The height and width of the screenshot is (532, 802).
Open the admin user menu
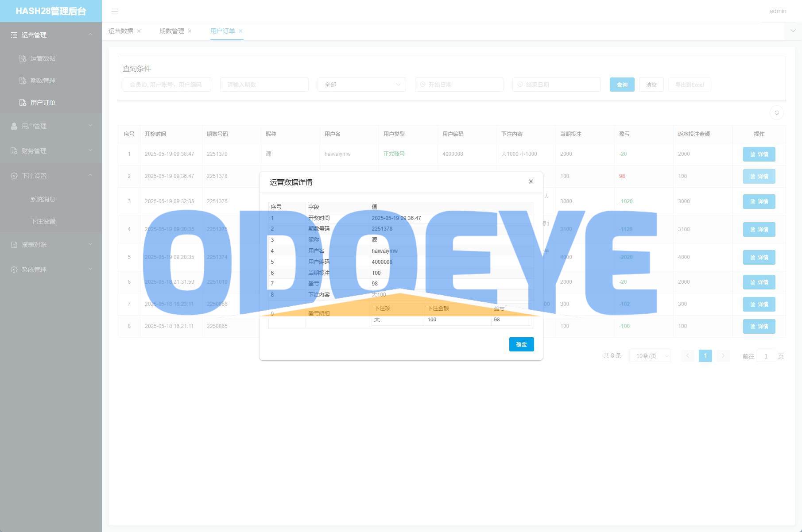pyautogui.click(x=778, y=11)
